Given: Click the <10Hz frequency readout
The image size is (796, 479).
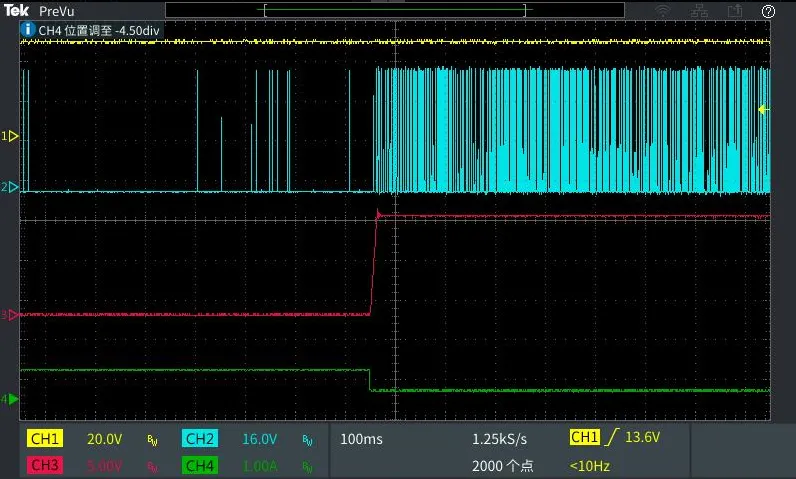Looking at the screenshot, I should 590,465.
